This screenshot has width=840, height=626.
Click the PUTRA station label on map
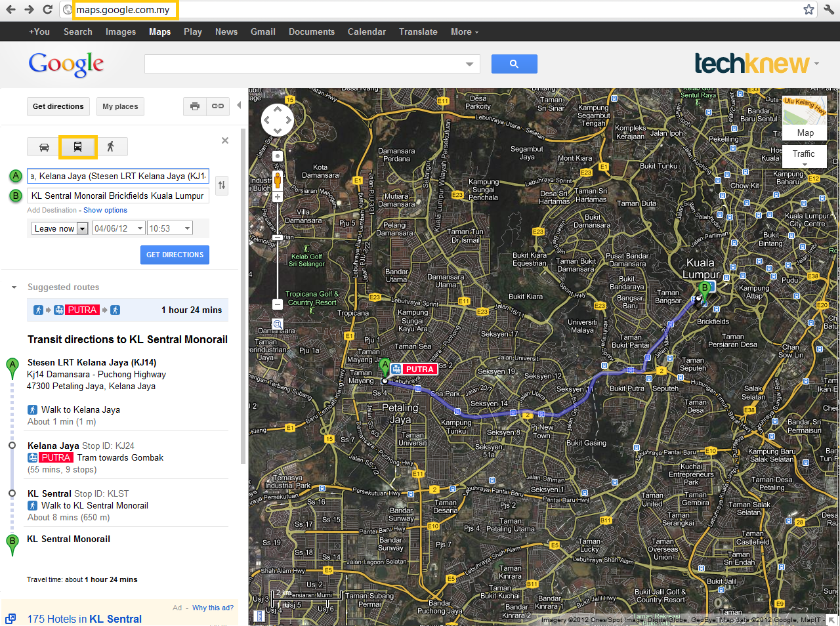(415, 369)
